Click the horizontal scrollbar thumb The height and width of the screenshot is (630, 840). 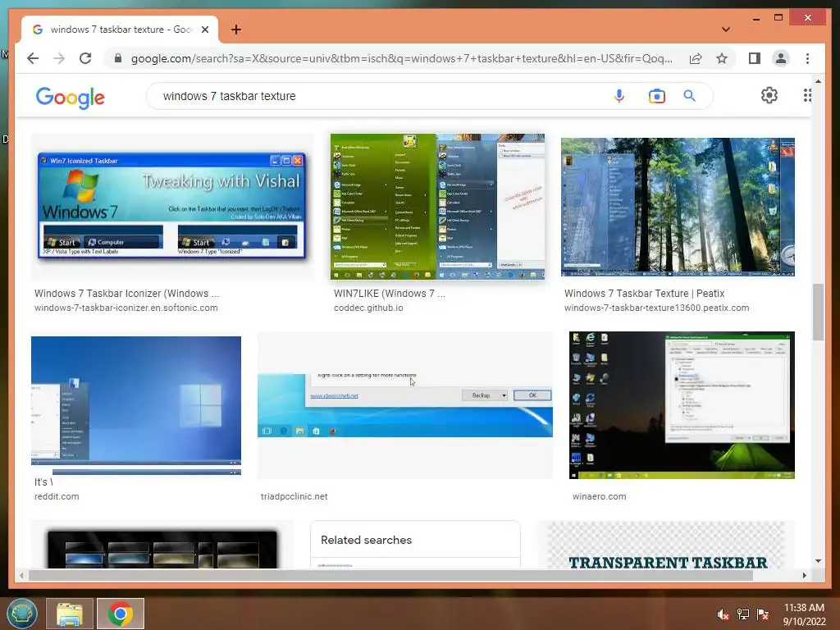(390, 575)
